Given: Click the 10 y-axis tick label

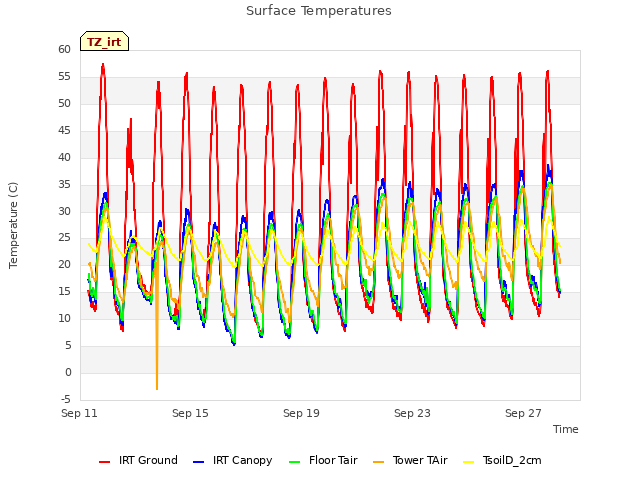Looking at the screenshot, I should pyautogui.click(x=64, y=318).
